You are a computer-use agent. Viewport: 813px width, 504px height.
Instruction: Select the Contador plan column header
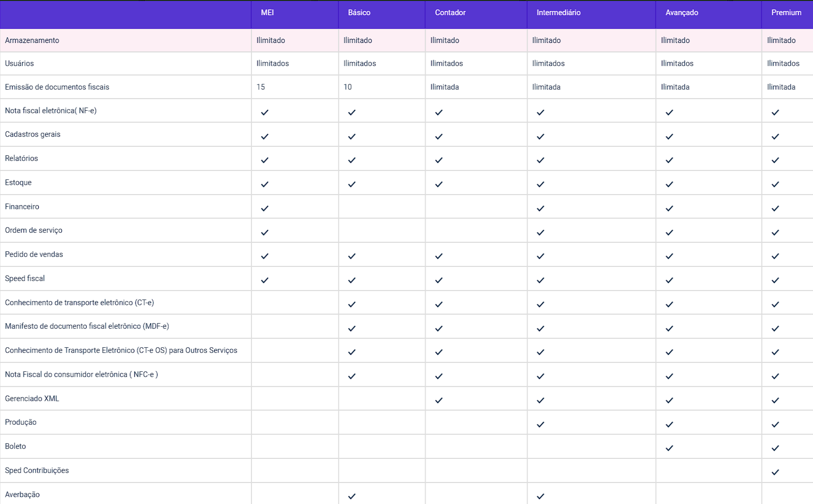point(450,13)
